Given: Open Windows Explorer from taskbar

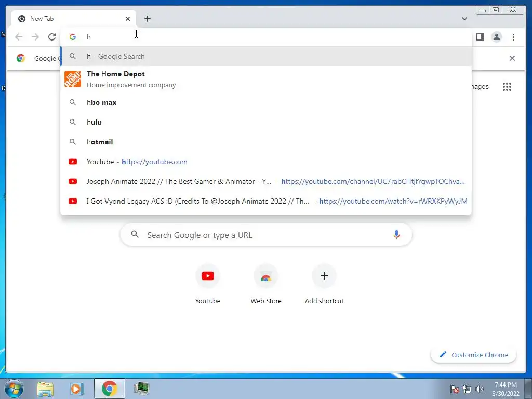Looking at the screenshot, I should (45, 389).
